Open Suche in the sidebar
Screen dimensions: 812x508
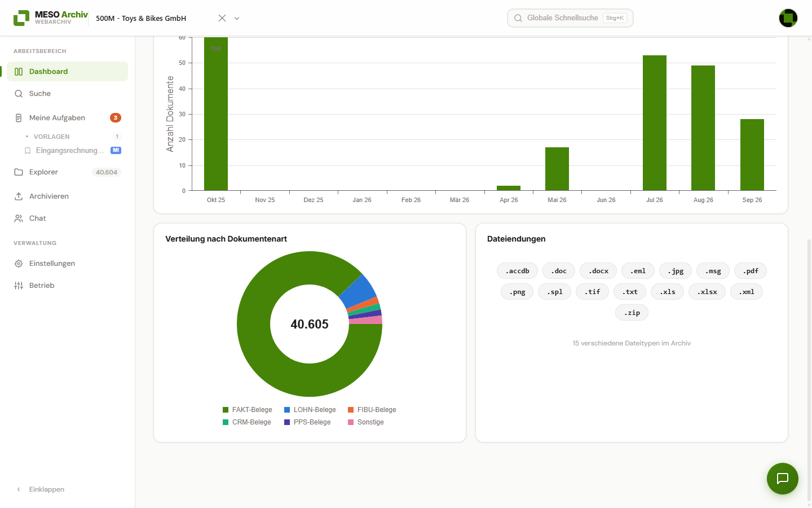tap(67, 94)
